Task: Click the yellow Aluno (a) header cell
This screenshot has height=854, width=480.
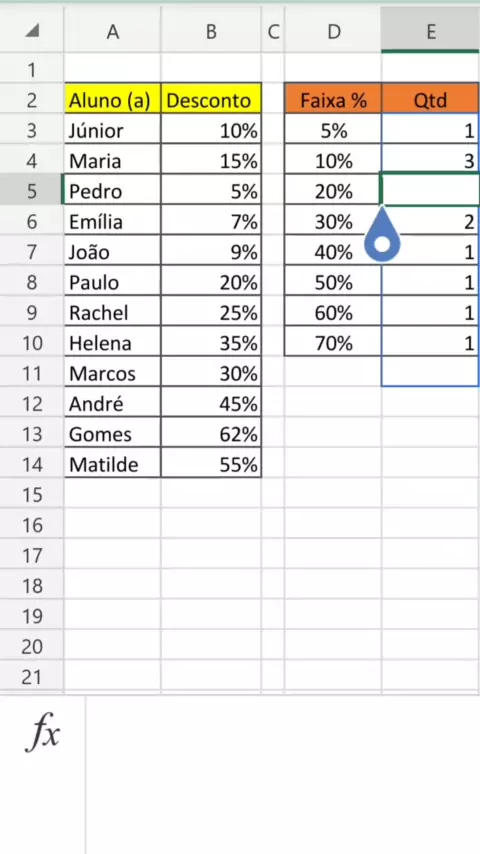Action: point(112,100)
